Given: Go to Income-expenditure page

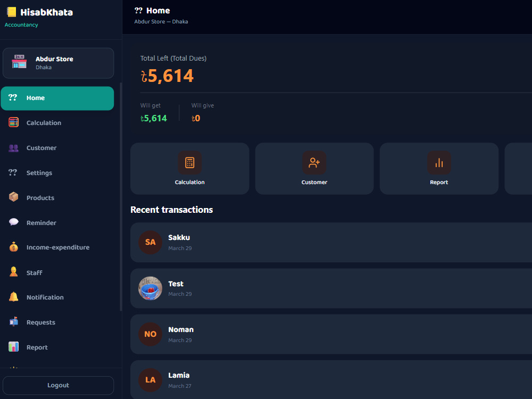Looking at the screenshot, I should click(x=57, y=247).
